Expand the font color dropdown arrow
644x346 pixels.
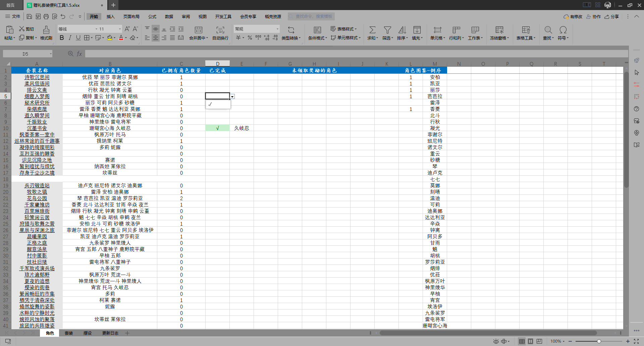126,38
